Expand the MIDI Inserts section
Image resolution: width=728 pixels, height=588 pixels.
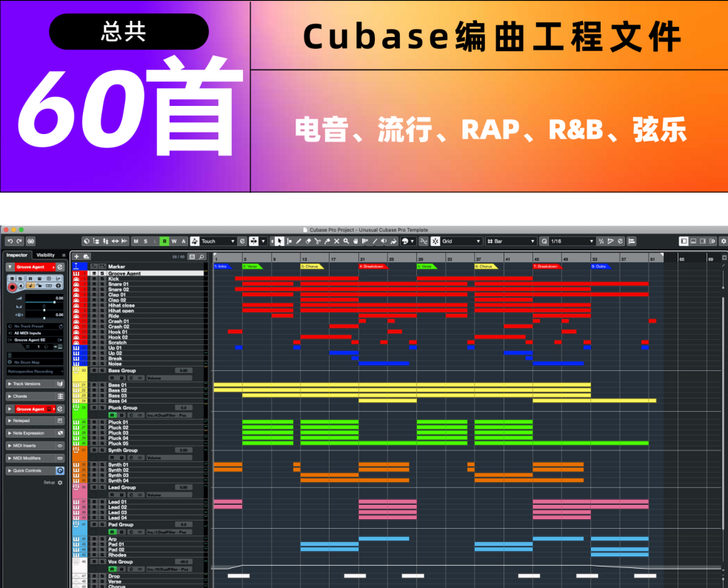tap(36, 446)
